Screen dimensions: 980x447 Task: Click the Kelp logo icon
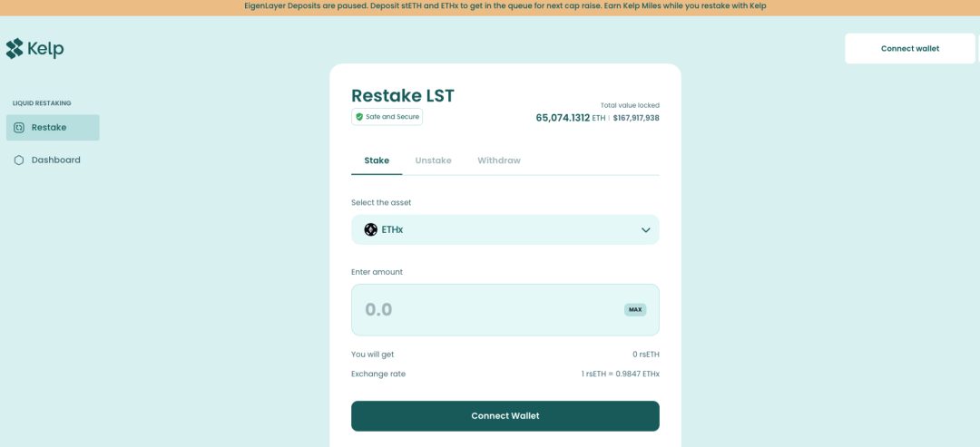[x=15, y=48]
